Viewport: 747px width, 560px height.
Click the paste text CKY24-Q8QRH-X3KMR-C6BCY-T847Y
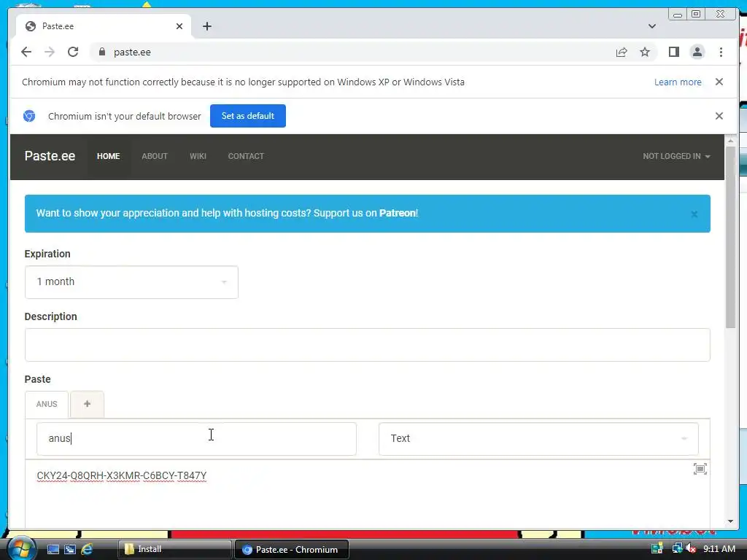pyautogui.click(x=122, y=475)
